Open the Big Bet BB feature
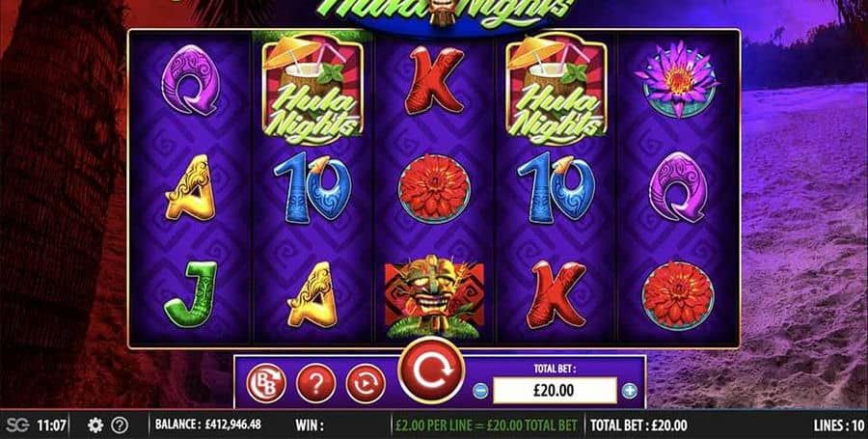This screenshot has width=868, height=439. 266,383
